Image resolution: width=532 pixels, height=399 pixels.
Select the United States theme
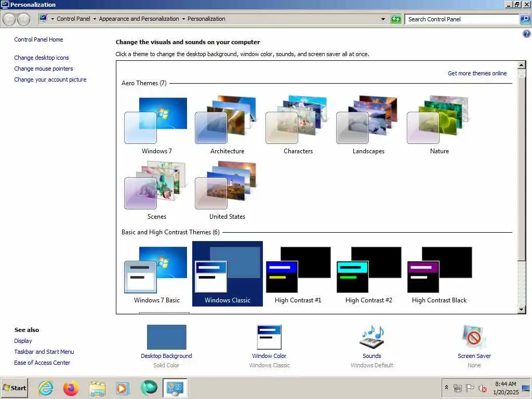pyautogui.click(x=227, y=190)
